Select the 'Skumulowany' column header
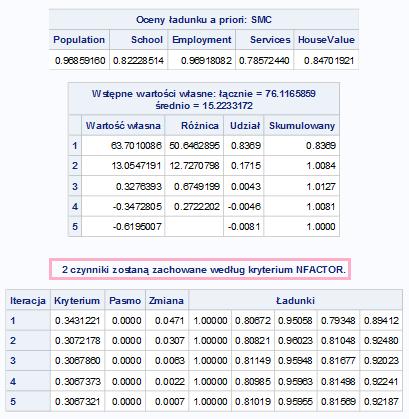 tap(302, 126)
